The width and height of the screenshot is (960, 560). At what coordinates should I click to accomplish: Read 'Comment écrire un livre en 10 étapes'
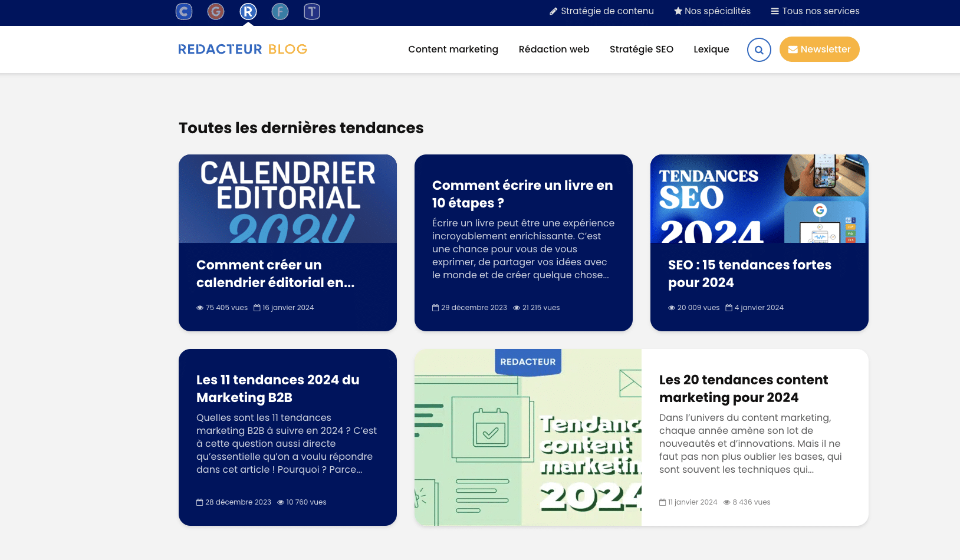[x=522, y=194]
